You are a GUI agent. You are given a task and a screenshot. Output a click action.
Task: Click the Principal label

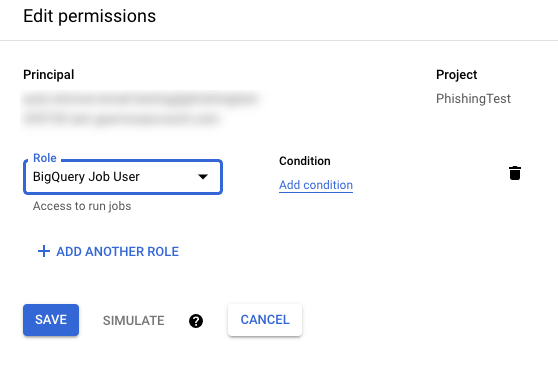[49, 75]
